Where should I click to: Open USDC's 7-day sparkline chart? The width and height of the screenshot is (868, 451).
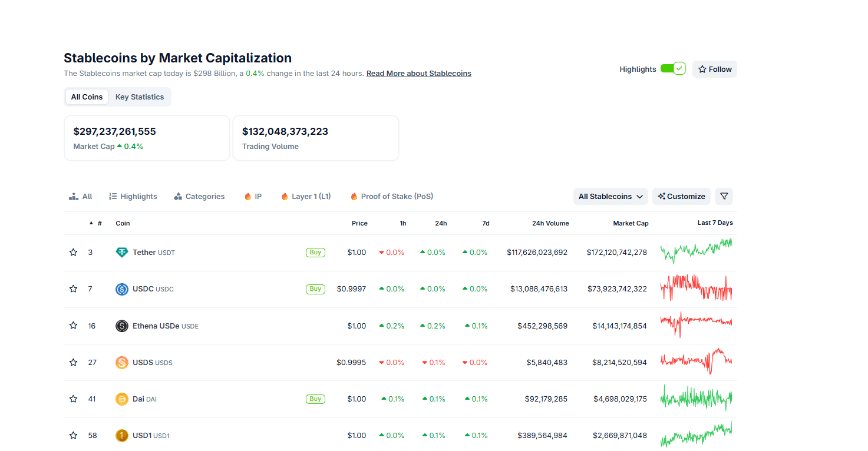(696, 288)
